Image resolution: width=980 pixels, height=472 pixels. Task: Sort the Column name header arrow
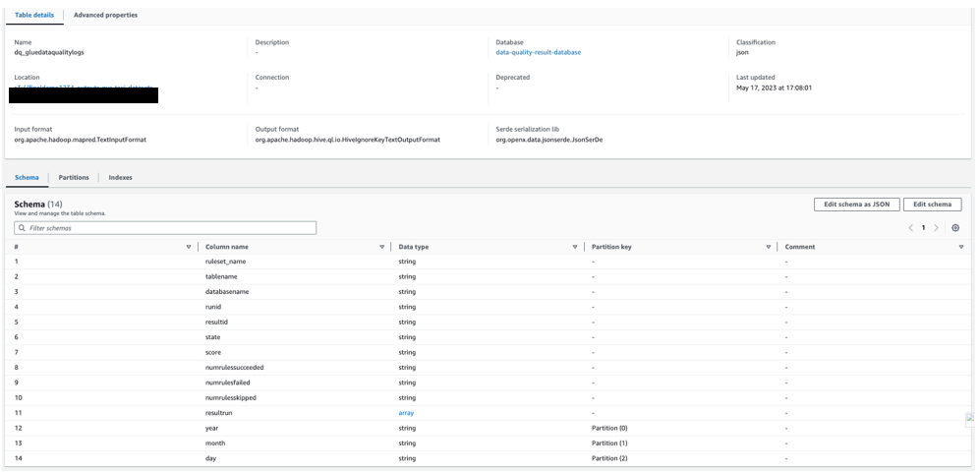(x=381, y=247)
